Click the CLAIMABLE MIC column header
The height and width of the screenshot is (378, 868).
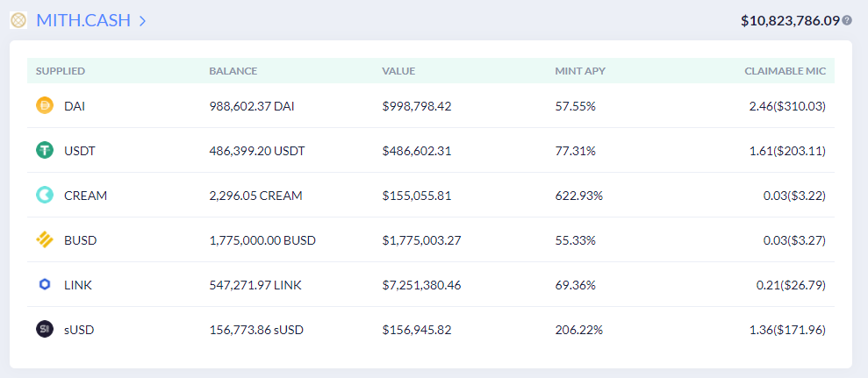pos(785,71)
